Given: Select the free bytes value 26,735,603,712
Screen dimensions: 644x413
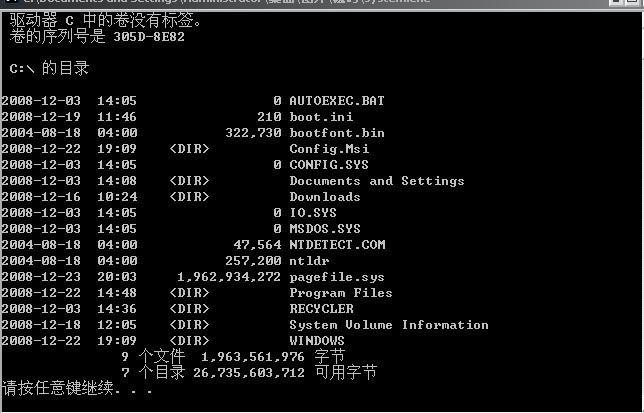Looking at the screenshot, I should pos(249,373).
